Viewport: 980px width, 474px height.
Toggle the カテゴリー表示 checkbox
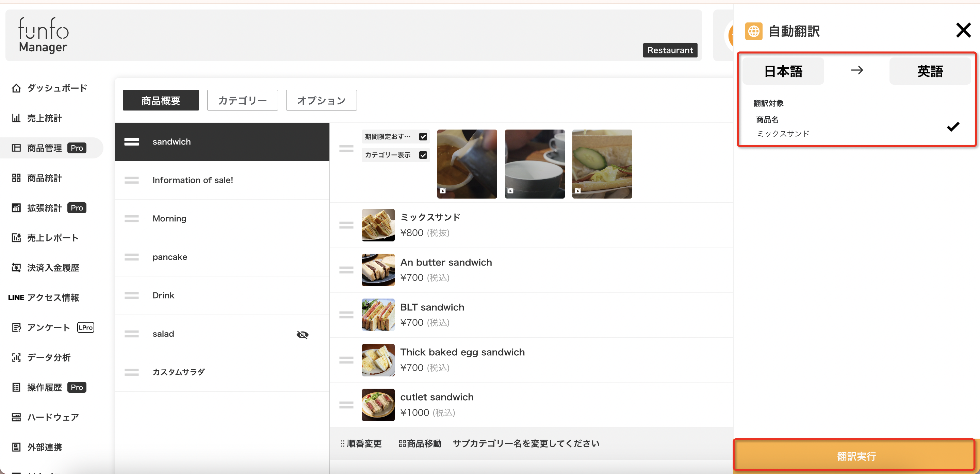pyautogui.click(x=423, y=155)
